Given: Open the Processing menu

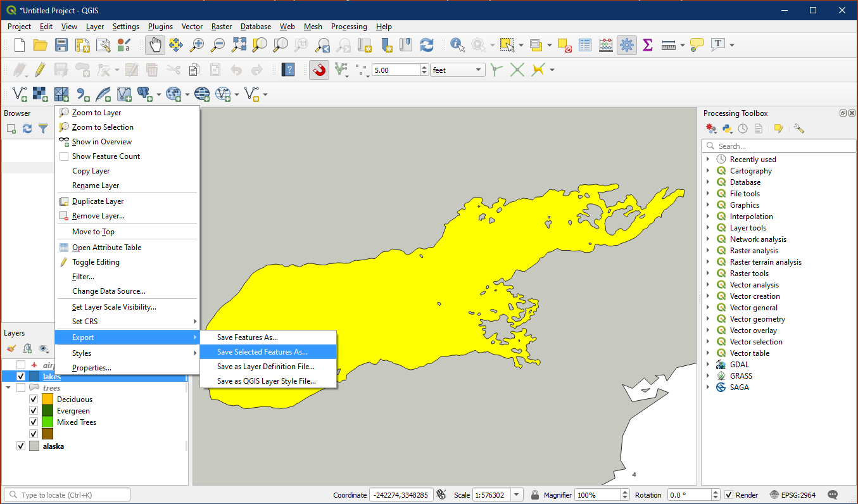Looking at the screenshot, I should (349, 27).
